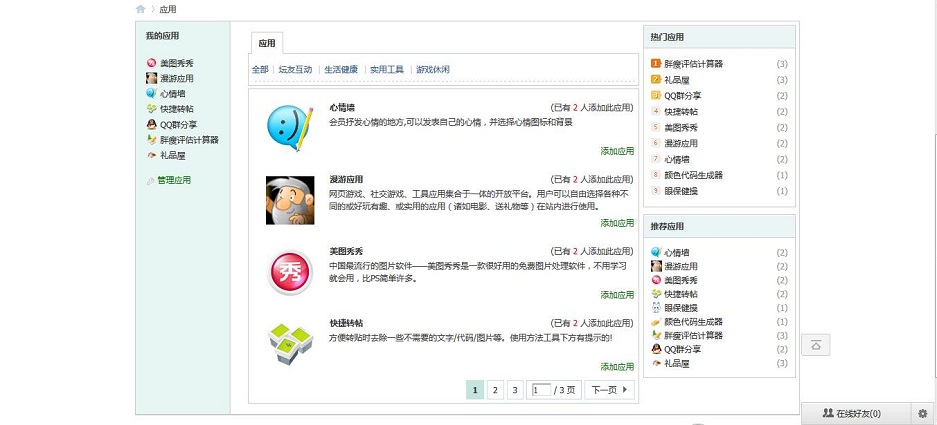Click the 心情墙 icon in Recommended apps
Image resolution: width=937 pixels, height=425 pixels.
(656, 252)
